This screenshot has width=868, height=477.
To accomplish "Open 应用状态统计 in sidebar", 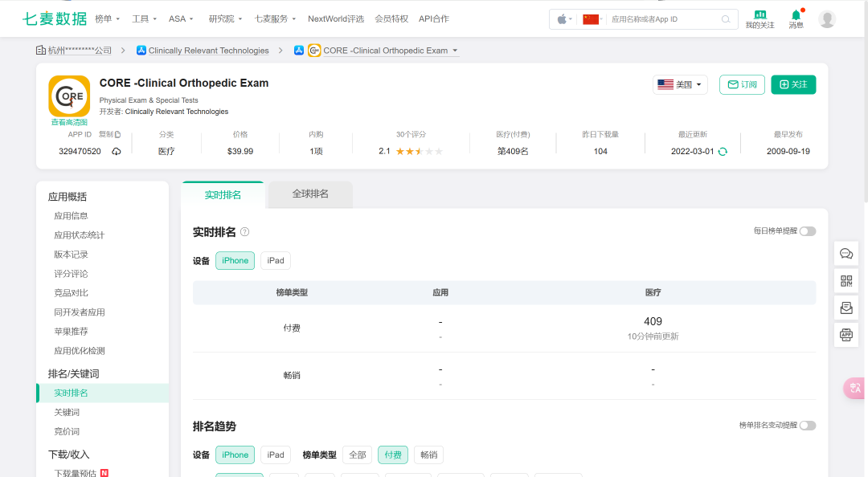I will 79,235.
